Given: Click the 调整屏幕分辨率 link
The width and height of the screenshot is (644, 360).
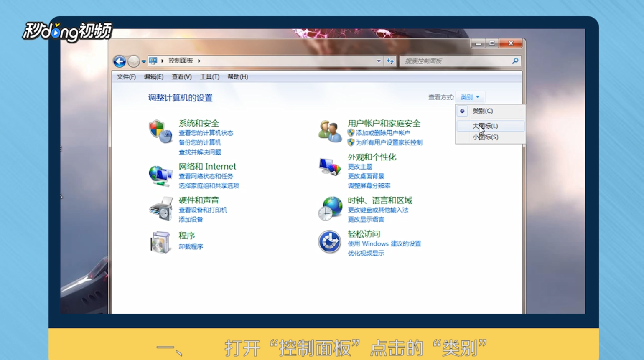Looking at the screenshot, I should (x=369, y=186).
